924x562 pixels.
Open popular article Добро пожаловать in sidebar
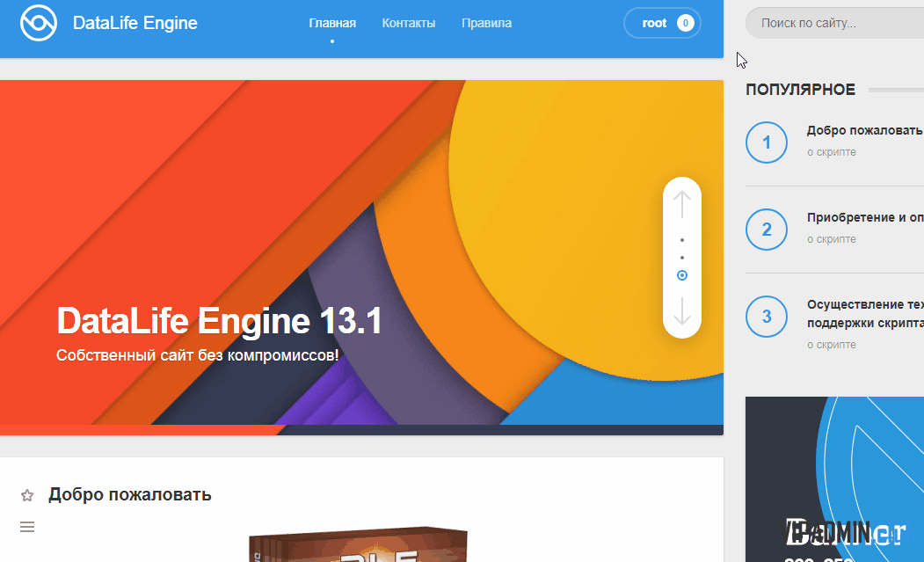[x=865, y=130]
